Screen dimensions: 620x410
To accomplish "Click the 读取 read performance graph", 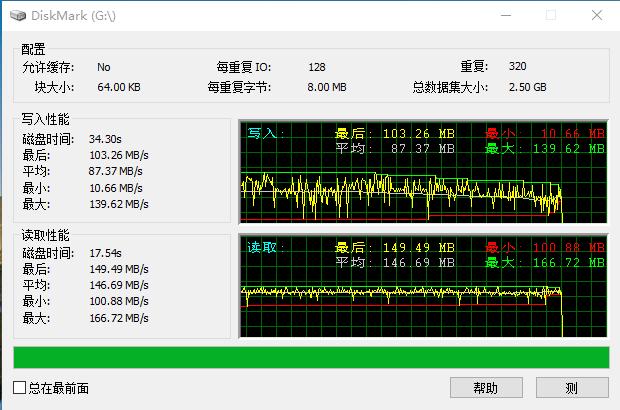I will pos(423,285).
